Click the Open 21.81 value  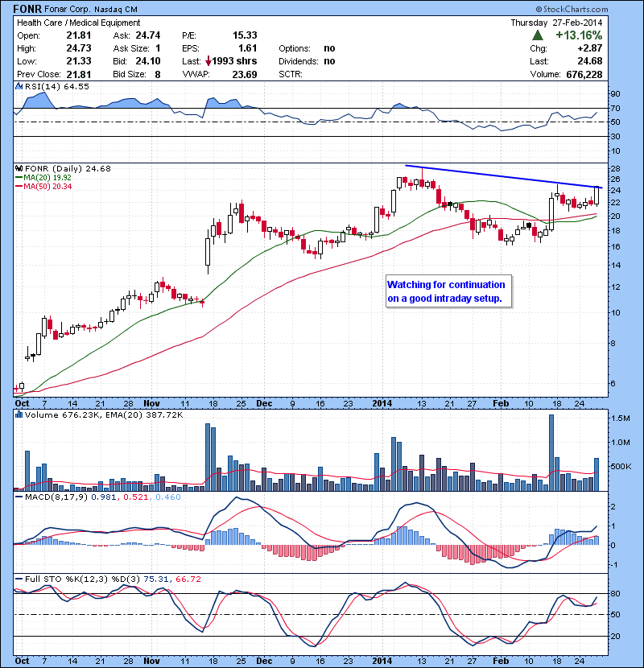click(78, 35)
